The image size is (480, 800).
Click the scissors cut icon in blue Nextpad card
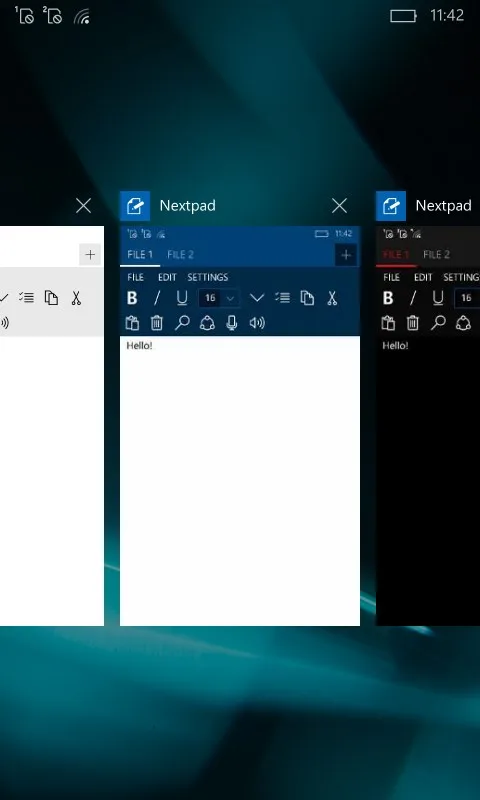pos(332,298)
